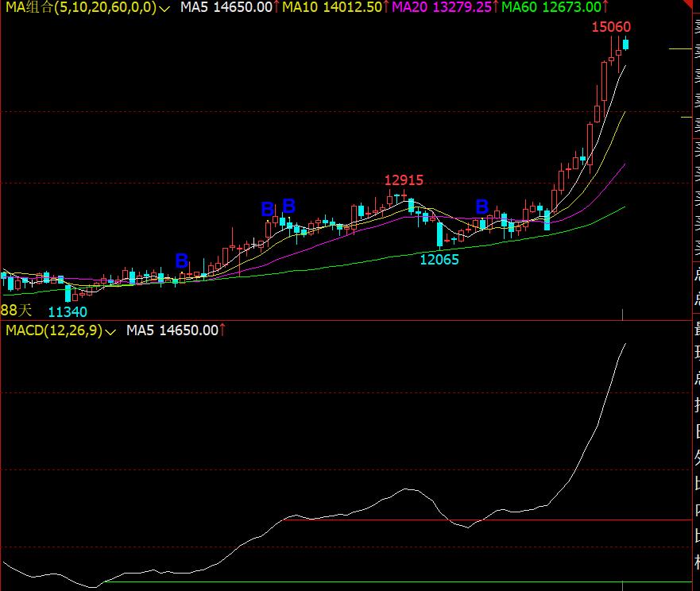The image size is (700, 591).
Task: Click the red up arrow after MA10 value
Action: [385, 6]
